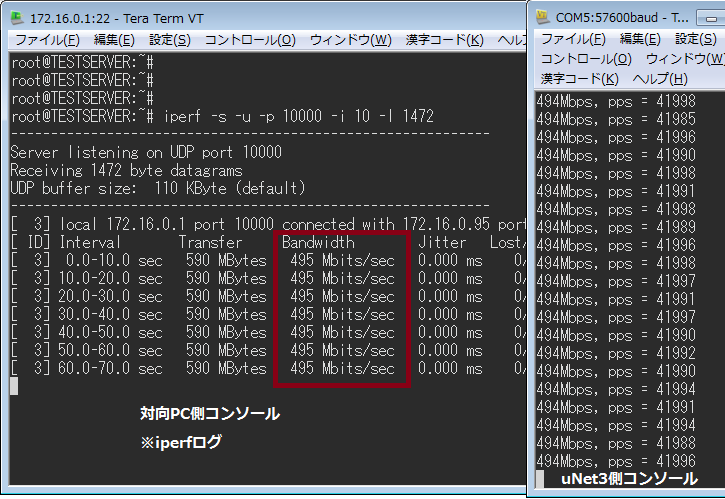Open ウィンドウ(W) menu in the 172.16.0.1 window
The width and height of the screenshot is (725, 499).
tap(350, 40)
